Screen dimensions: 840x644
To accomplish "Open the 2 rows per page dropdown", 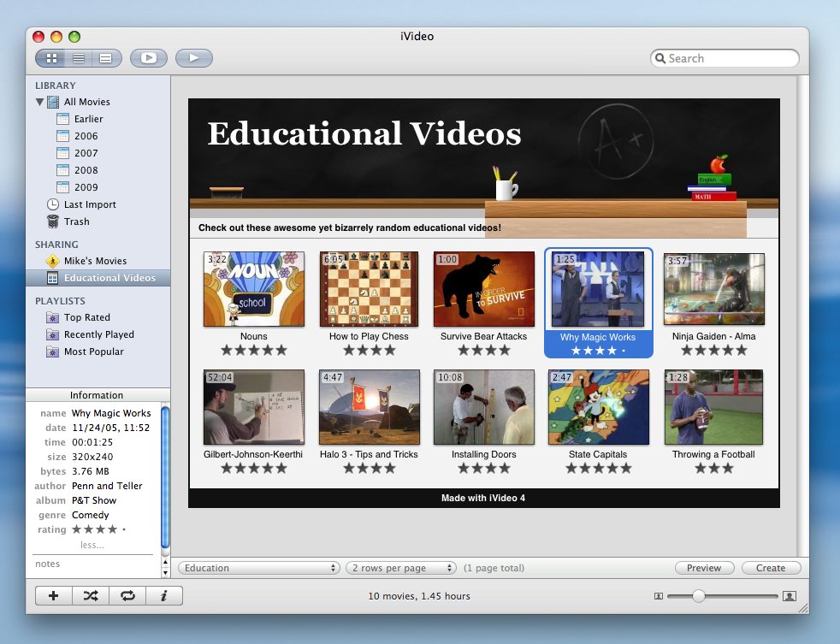I will click(401, 568).
